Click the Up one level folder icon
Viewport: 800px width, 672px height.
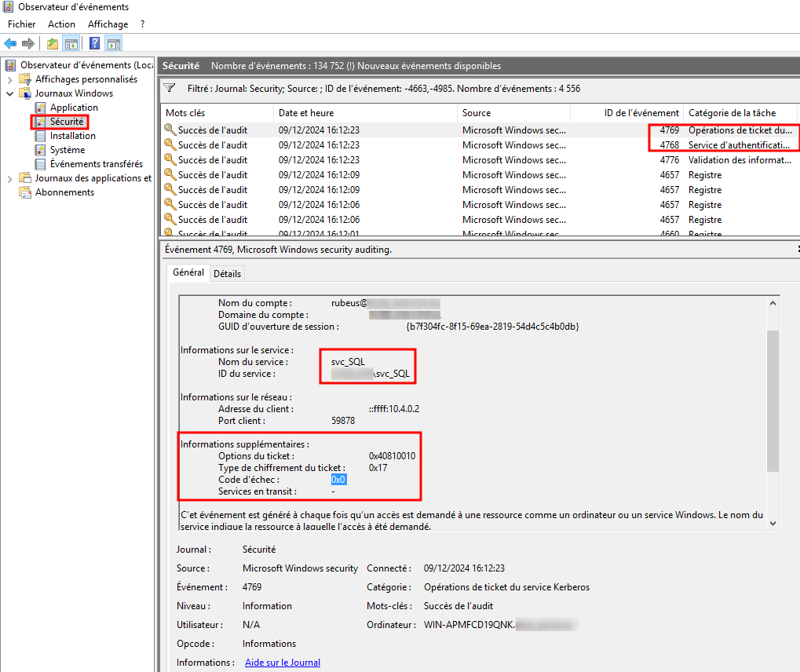[52, 43]
